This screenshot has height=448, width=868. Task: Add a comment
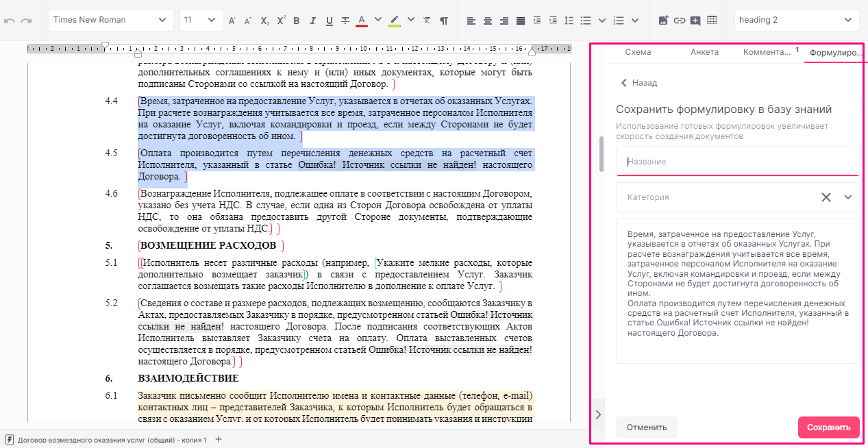click(x=695, y=21)
